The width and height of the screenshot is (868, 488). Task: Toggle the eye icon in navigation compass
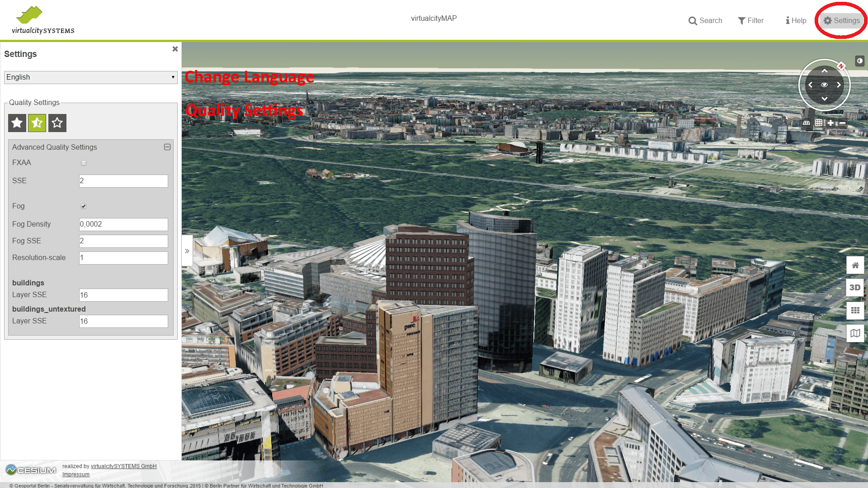pyautogui.click(x=824, y=85)
